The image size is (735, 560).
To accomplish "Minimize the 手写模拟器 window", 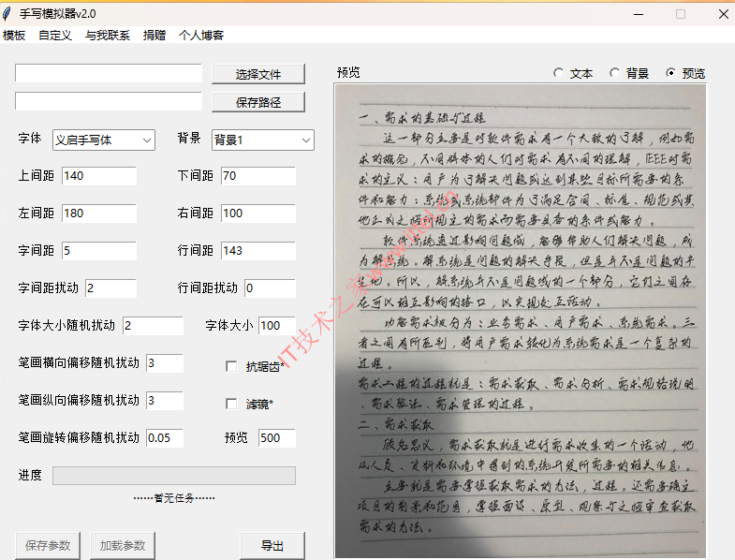I will pos(639,14).
